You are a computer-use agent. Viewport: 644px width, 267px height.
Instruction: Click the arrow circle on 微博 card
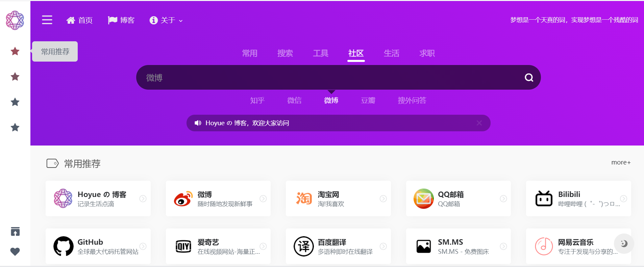click(263, 199)
